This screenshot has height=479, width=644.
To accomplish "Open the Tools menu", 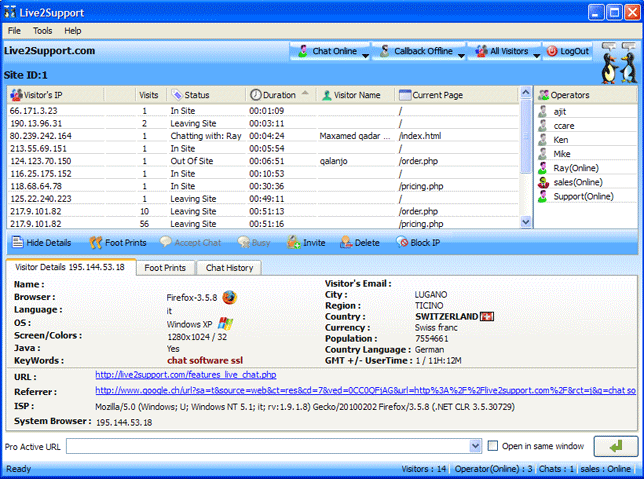I will pyautogui.click(x=42, y=31).
